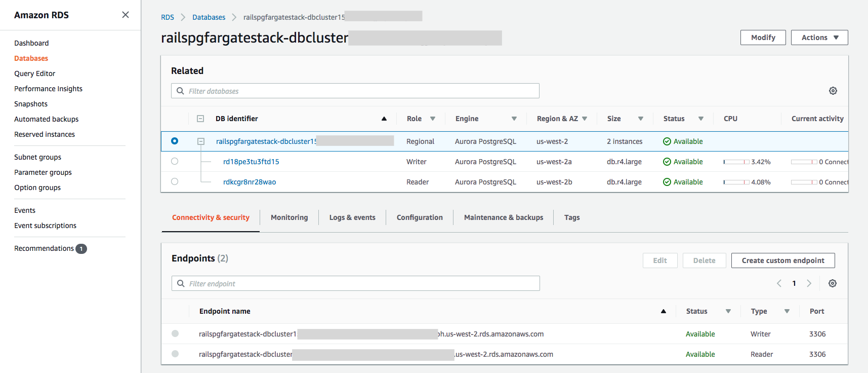The width and height of the screenshot is (868, 373).
Task: Click activity bar for rdkcgr8nr28wao
Action: point(804,182)
